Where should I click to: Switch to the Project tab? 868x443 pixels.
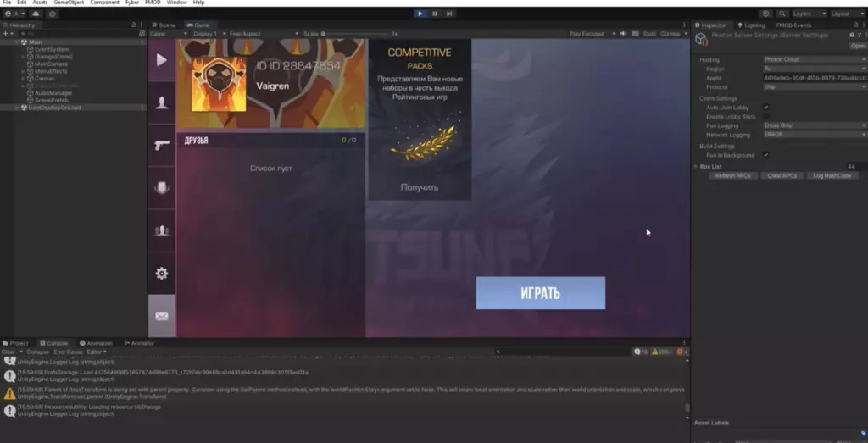pos(15,343)
